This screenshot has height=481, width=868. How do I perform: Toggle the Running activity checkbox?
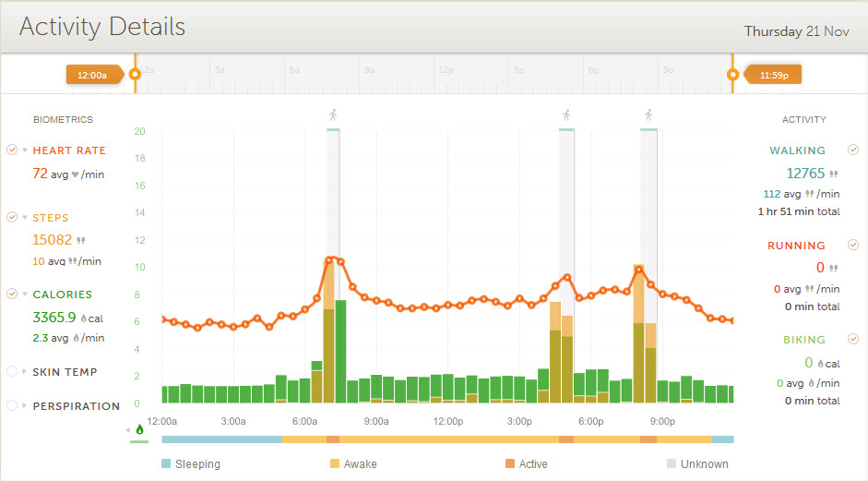[853, 246]
